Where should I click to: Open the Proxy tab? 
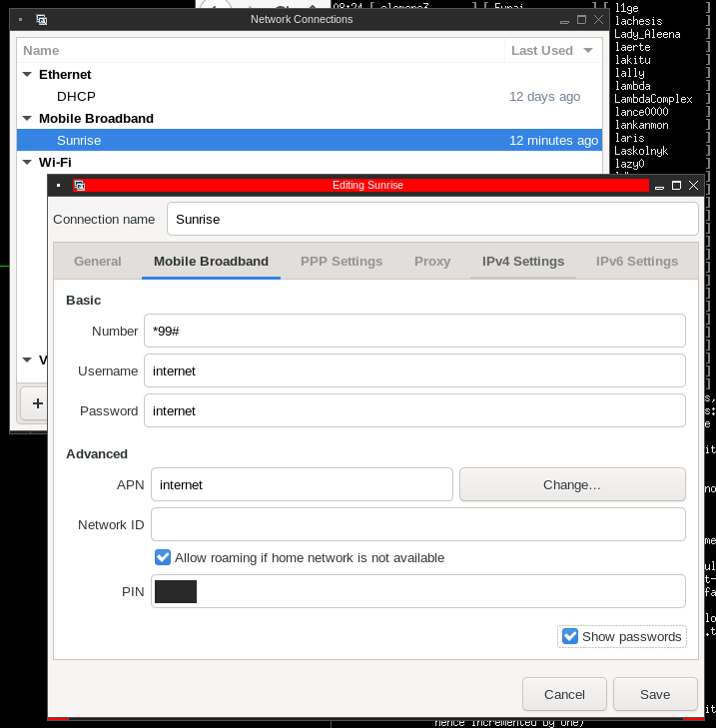point(432,262)
